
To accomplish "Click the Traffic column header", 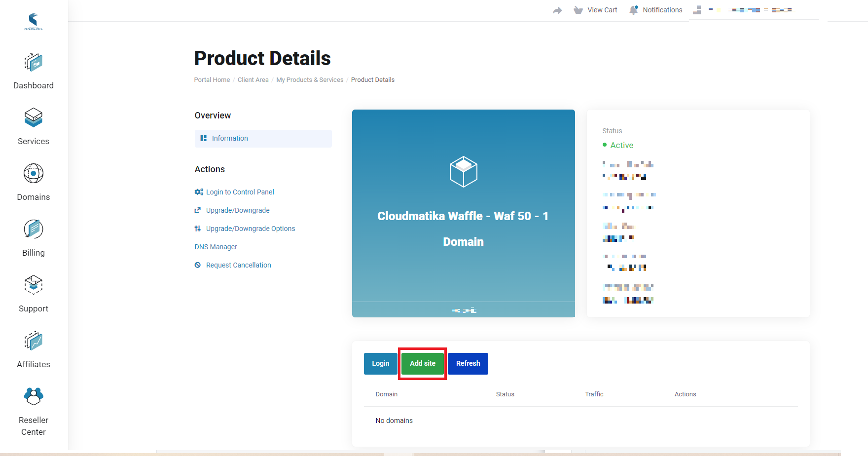I will click(x=594, y=394).
